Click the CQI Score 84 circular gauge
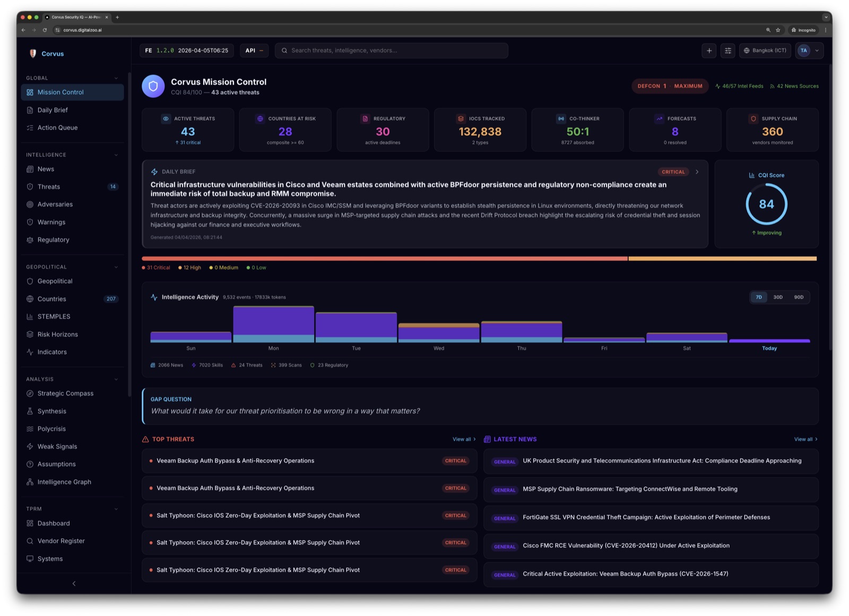 (766, 204)
